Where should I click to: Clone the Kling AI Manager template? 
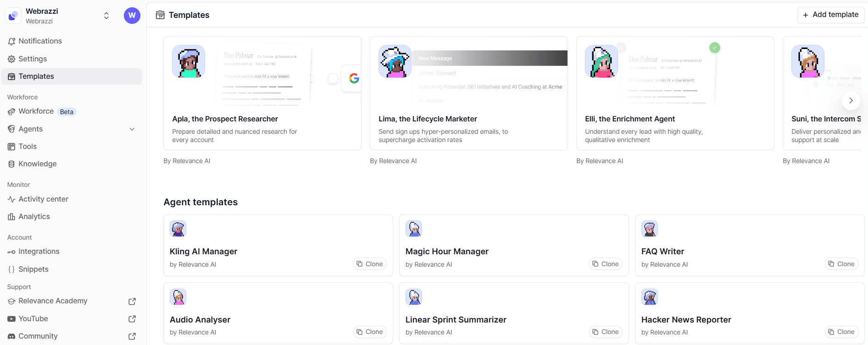[x=370, y=264]
